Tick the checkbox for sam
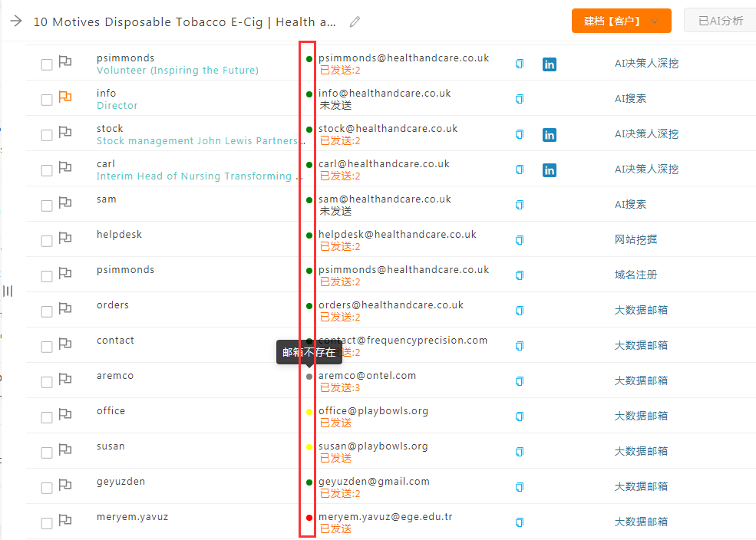The image size is (756, 540). [47, 206]
